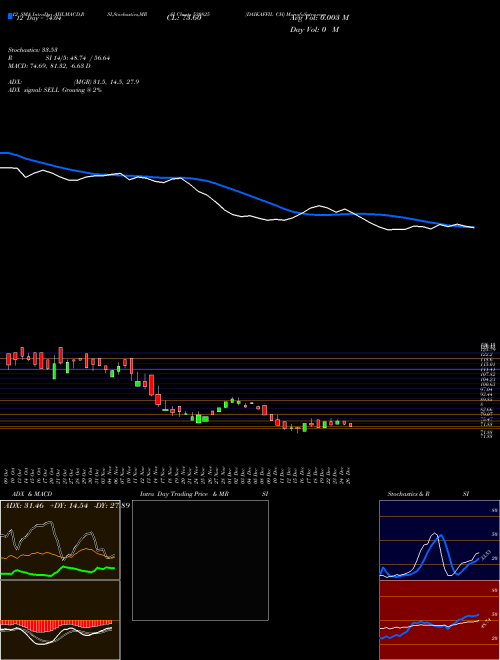Select the 'Stochastics: 33.53' reading
Image resolution: width=500 pixels, height=660 pixels.
tap(33, 50)
